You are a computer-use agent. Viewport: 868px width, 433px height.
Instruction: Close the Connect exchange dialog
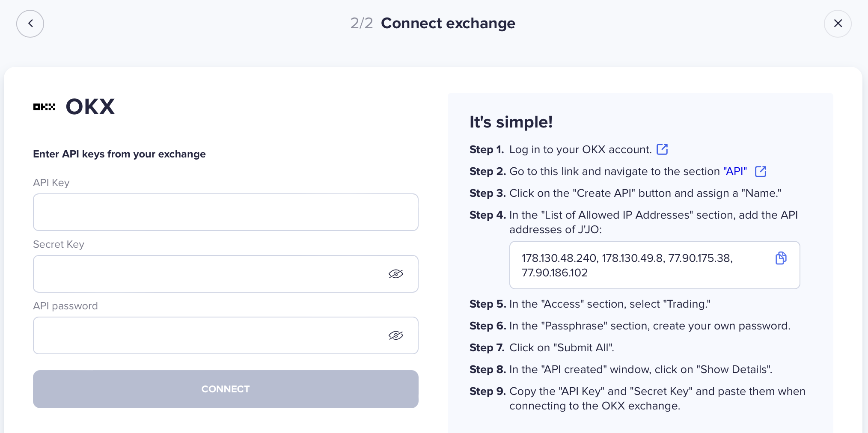click(x=838, y=24)
